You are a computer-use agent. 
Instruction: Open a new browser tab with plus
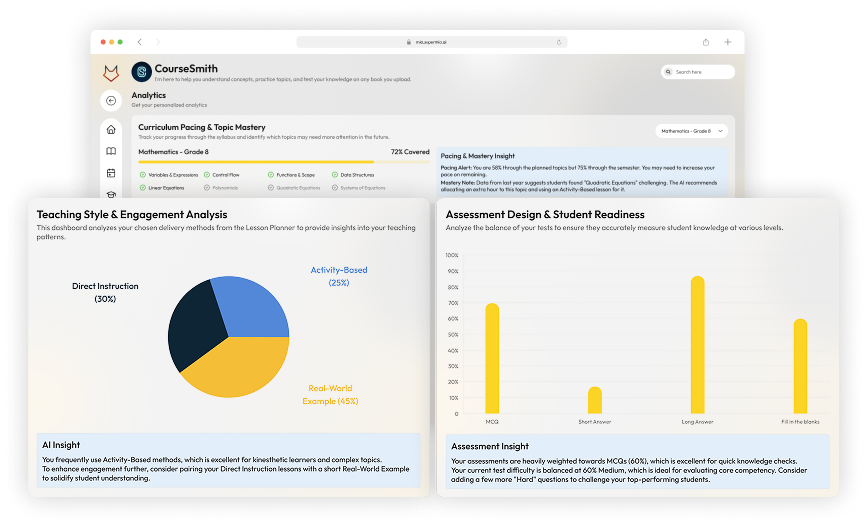coord(727,42)
